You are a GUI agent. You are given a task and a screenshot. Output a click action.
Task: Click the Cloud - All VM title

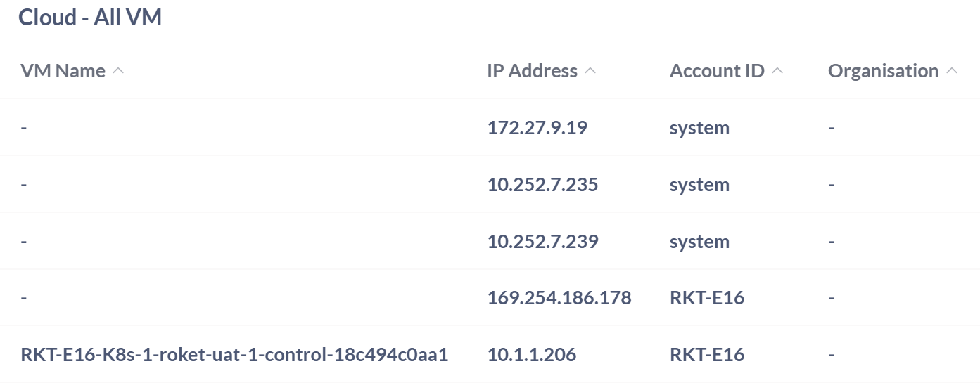[x=90, y=18]
